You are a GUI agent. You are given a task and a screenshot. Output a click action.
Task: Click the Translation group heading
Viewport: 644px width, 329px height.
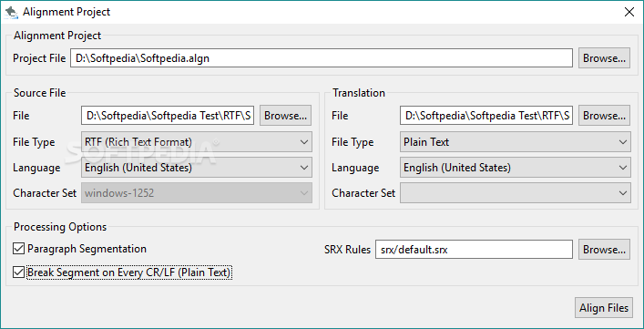[x=359, y=93]
